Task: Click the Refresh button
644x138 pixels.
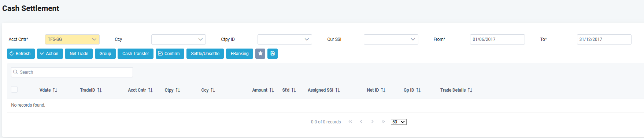Action: click(x=21, y=54)
